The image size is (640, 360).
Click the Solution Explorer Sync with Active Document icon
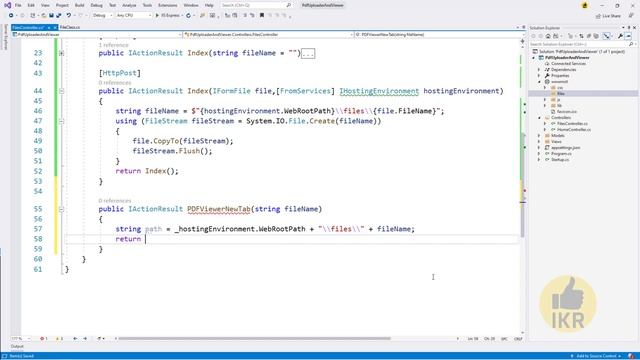point(581,36)
